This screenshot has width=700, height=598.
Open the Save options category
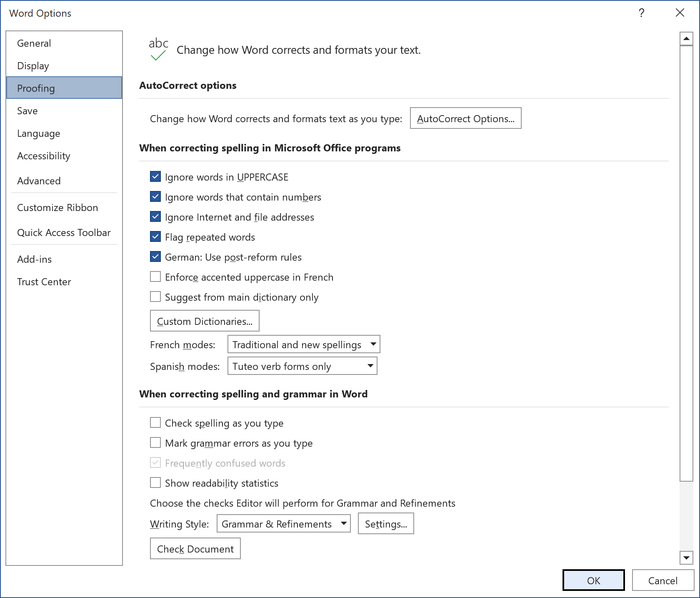tap(64, 111)
